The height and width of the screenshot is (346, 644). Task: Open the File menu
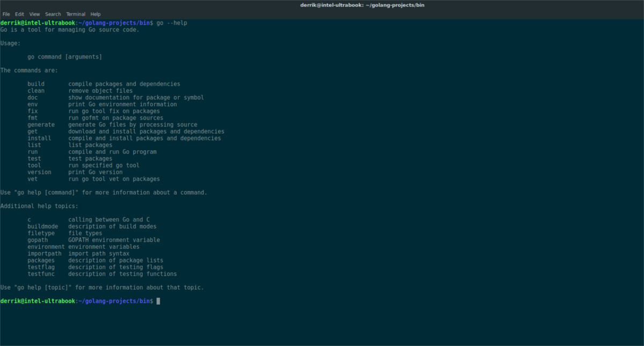coord(6,14)
